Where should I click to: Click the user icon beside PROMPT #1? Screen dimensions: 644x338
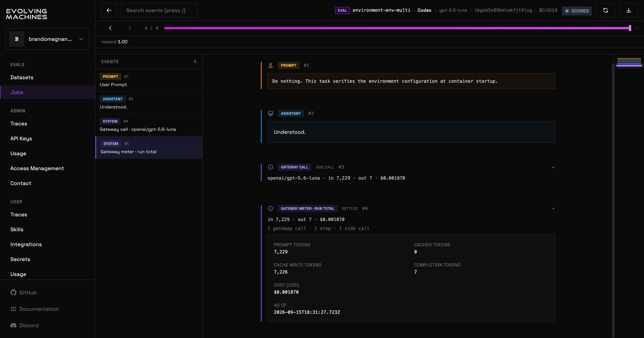[271, 66]
